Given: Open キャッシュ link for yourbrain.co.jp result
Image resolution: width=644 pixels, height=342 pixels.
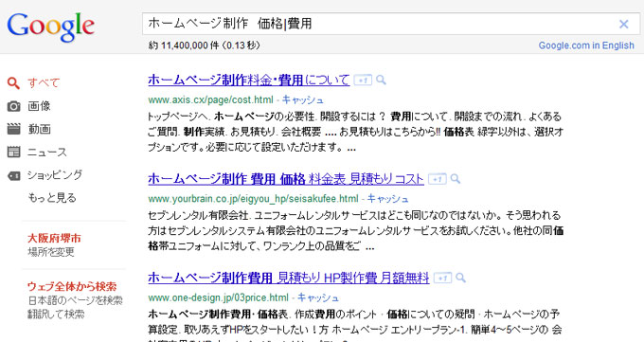Looking at the screenshot, I should [387, 199].
